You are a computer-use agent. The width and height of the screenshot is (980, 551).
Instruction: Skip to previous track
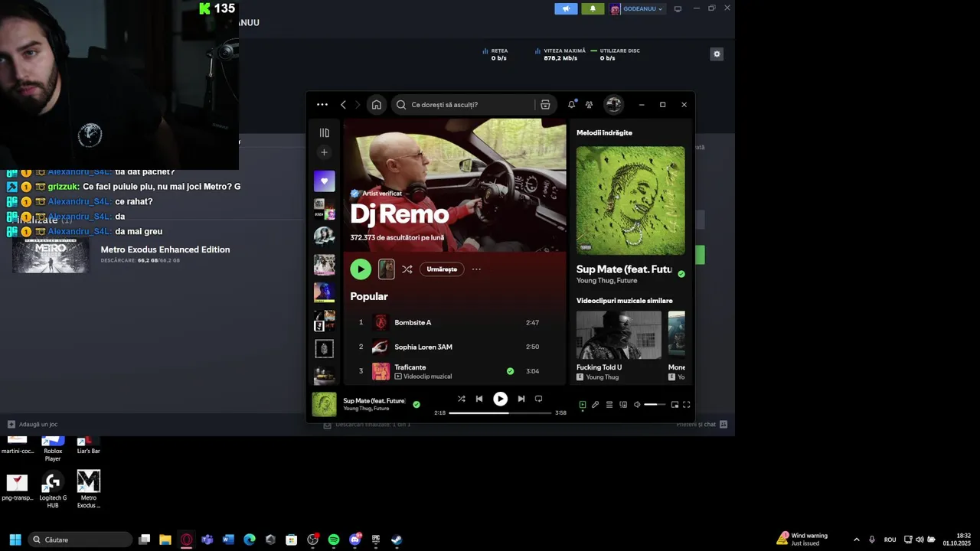click(x=479, y=399)
